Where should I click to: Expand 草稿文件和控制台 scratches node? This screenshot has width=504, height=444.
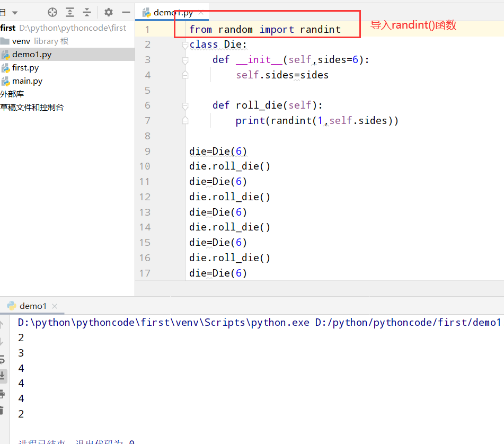[32, 108]
